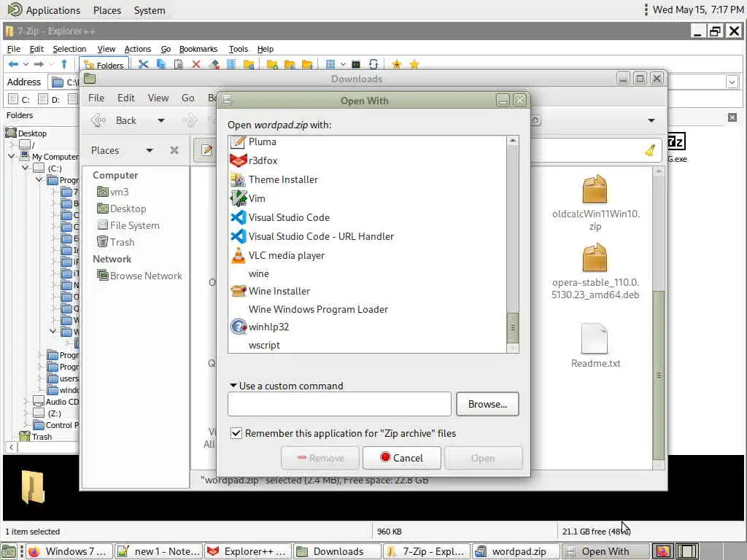The width and height of the screenshot is (747, 560).
Task: Open the Selection menu
Action: click(69, 49)
